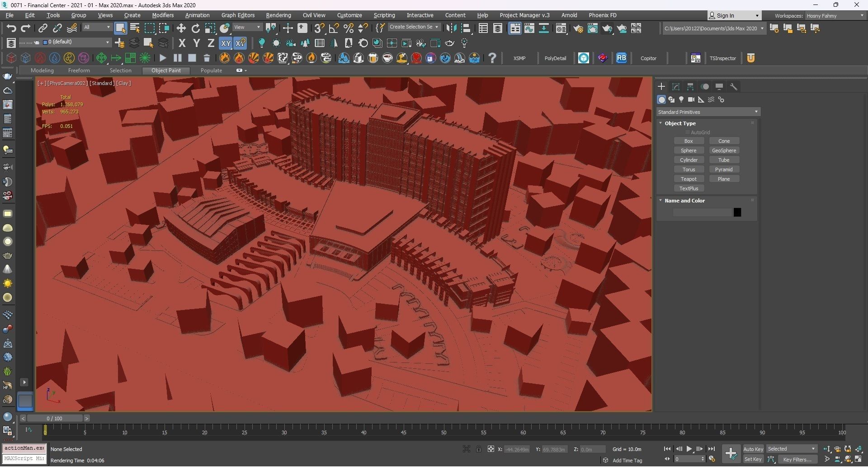Switch to the Modeling ribbon tab
This screenshot has width=868, height=470.
click(x=42, y=70)
